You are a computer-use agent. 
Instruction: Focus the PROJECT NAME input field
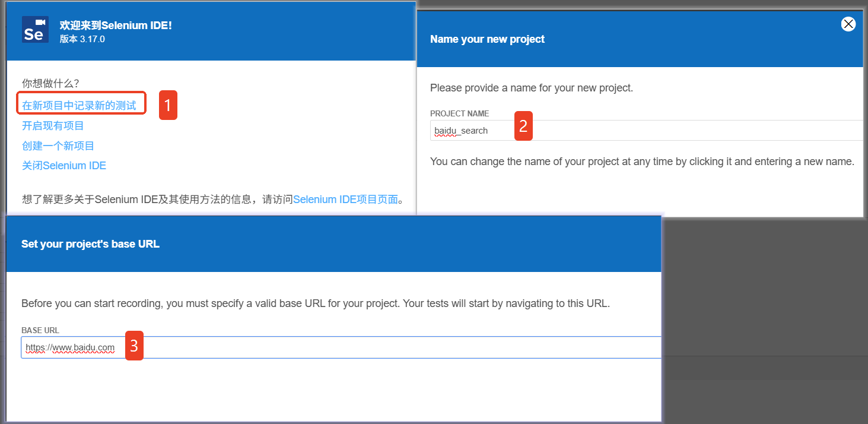coord(647,131)
